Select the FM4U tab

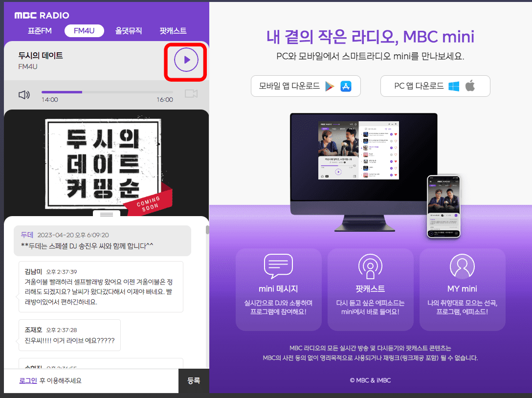pyautogui.click(x=84, y=30)
